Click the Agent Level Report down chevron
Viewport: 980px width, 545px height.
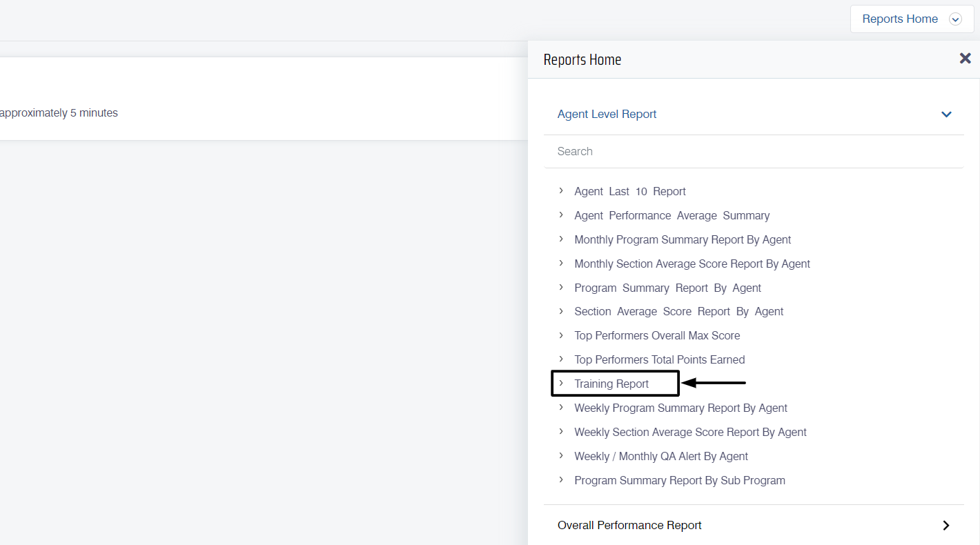(946, 115)
